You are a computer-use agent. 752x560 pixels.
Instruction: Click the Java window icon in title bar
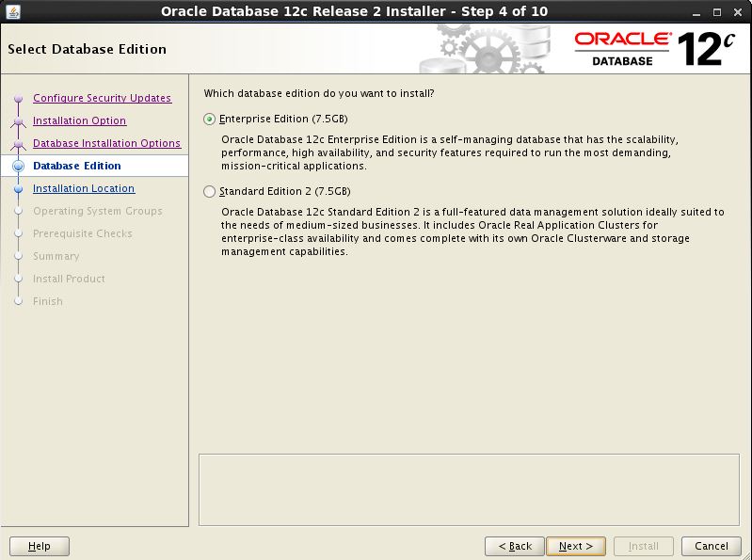13,11
